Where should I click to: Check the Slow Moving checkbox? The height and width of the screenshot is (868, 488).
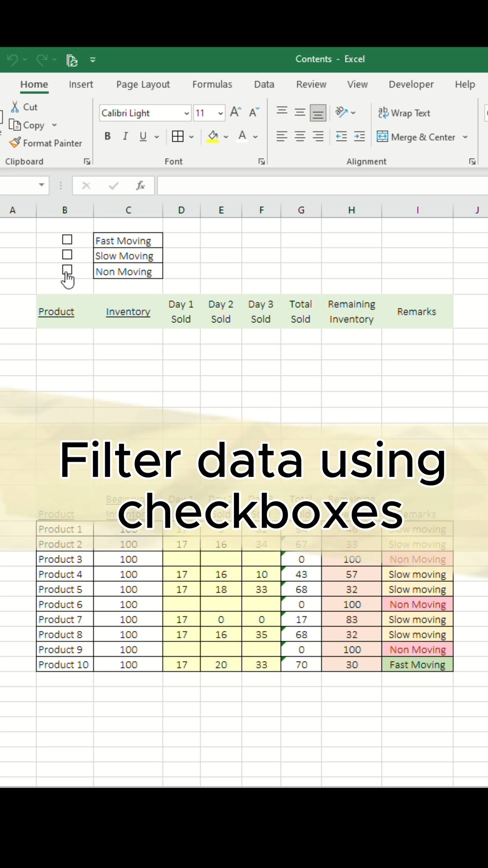coord(67,254)
